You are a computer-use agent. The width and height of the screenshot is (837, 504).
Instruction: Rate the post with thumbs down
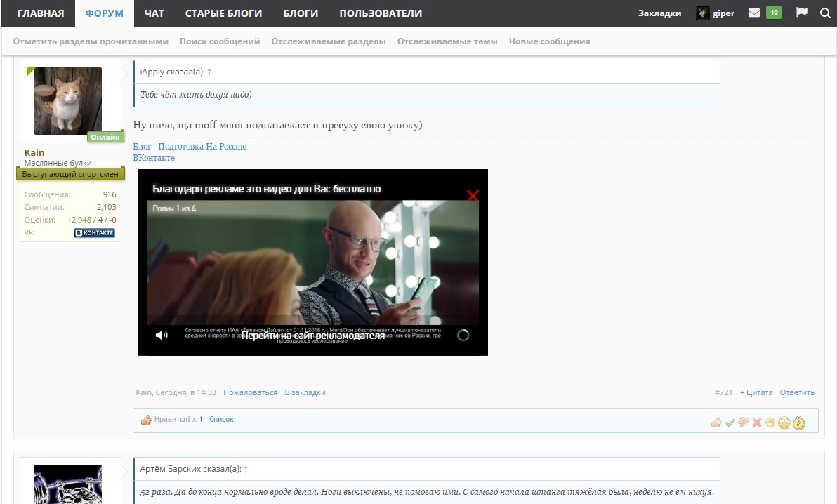743,423
